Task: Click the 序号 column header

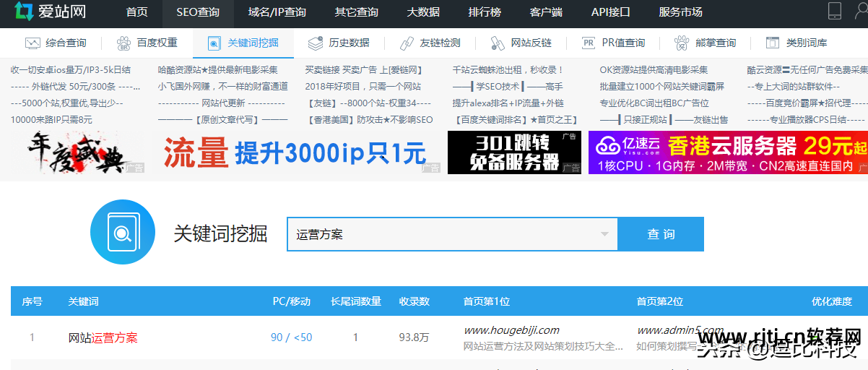Action: click(32, 301)
